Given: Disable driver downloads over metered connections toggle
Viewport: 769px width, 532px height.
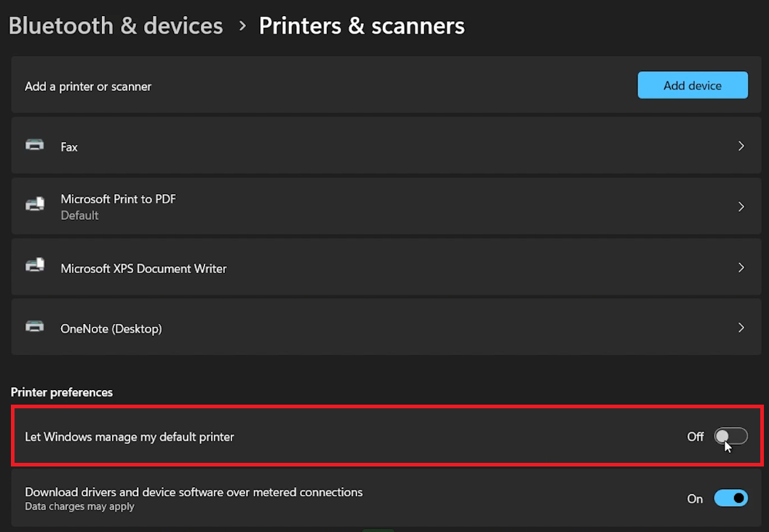Looking at the screenshot, I should [x=730, y=499].
